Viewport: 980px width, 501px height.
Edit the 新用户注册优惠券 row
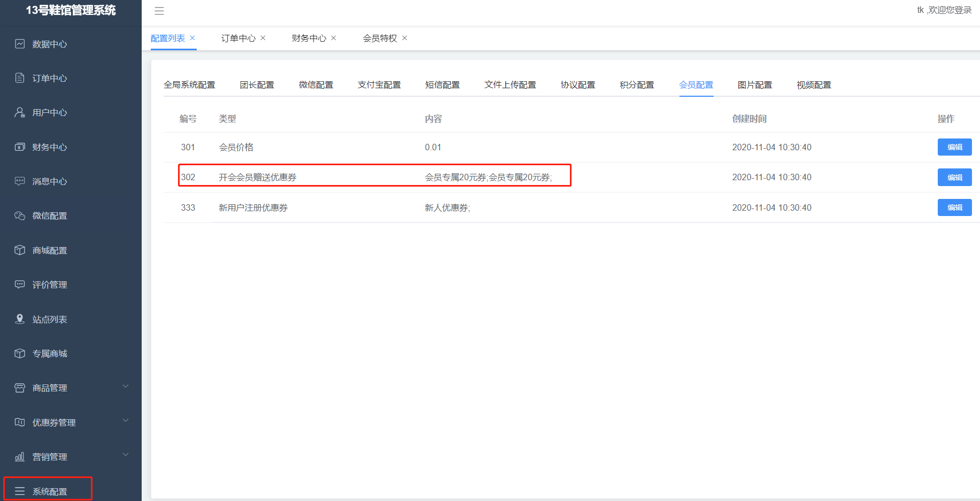coord(954,207)
